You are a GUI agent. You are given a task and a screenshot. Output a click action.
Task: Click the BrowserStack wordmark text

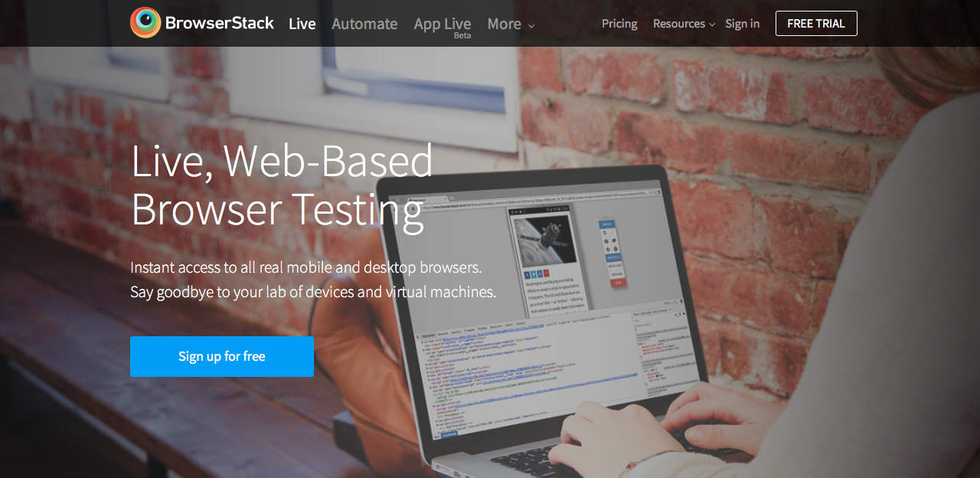pos(220,23)
